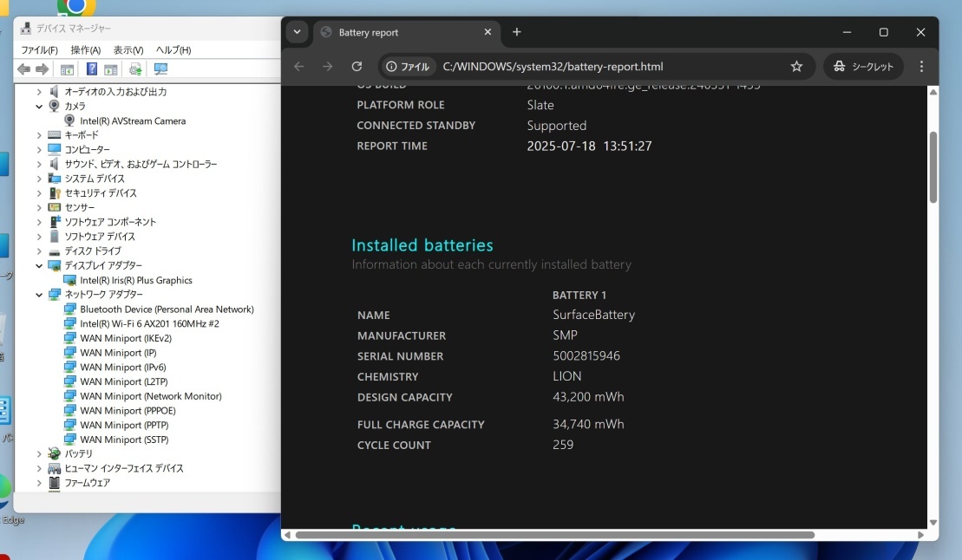Open ヘルプ(H) menu in Device Manager
The height and width of the screenshot is (560, 962).
[173, 49]
